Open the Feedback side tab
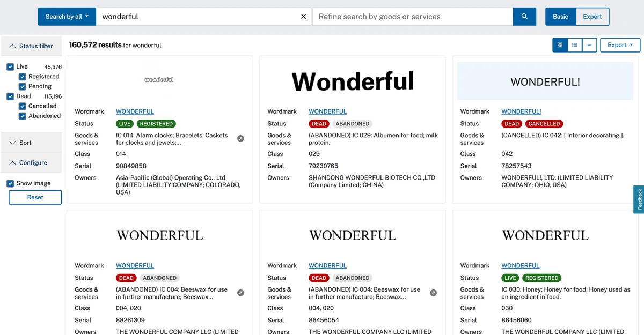This screenshot has width=644, height=335. pos(639,199)
